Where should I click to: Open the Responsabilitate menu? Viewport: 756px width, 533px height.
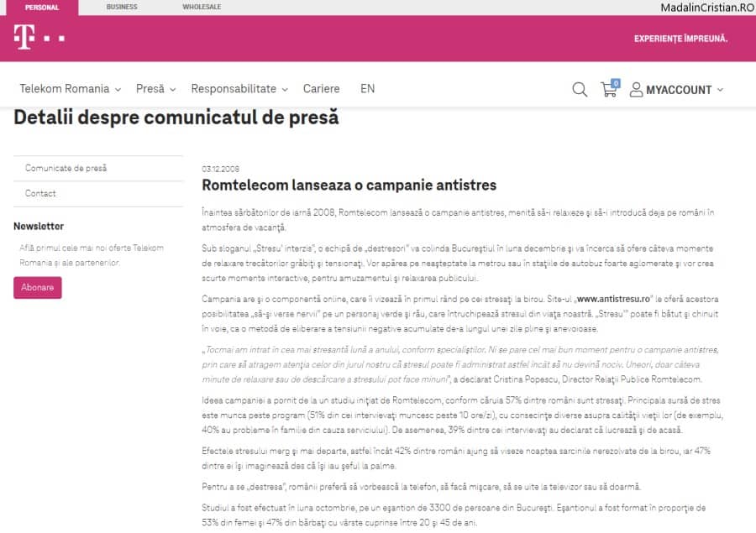(x=234, y=89)
